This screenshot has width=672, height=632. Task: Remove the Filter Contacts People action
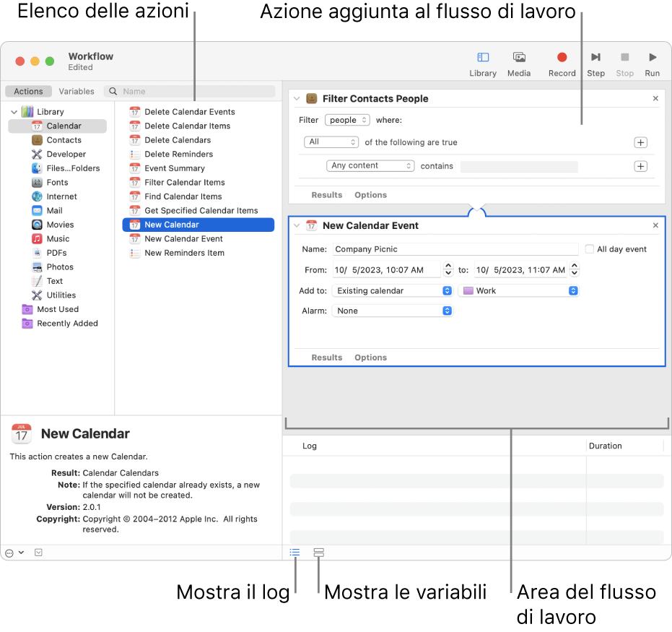coord(655,99)
